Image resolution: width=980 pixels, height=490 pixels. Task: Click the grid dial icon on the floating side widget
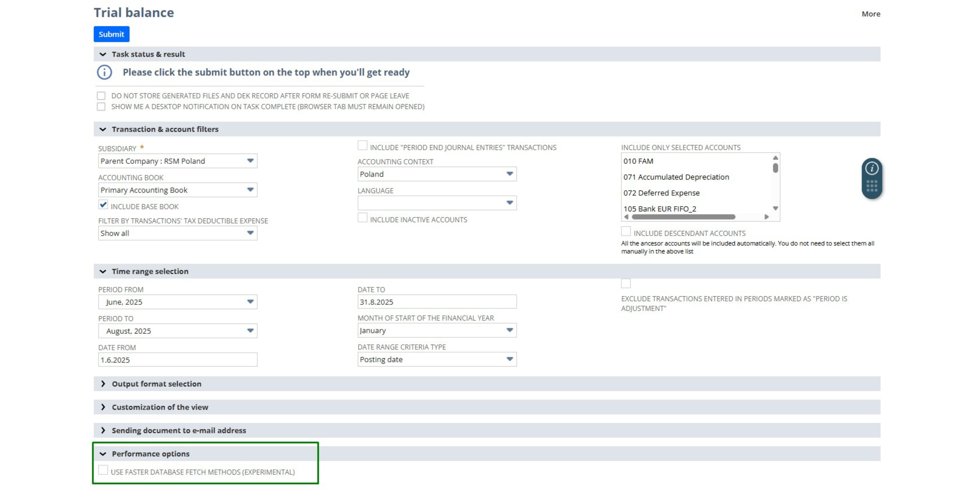(x=872, y=186)
